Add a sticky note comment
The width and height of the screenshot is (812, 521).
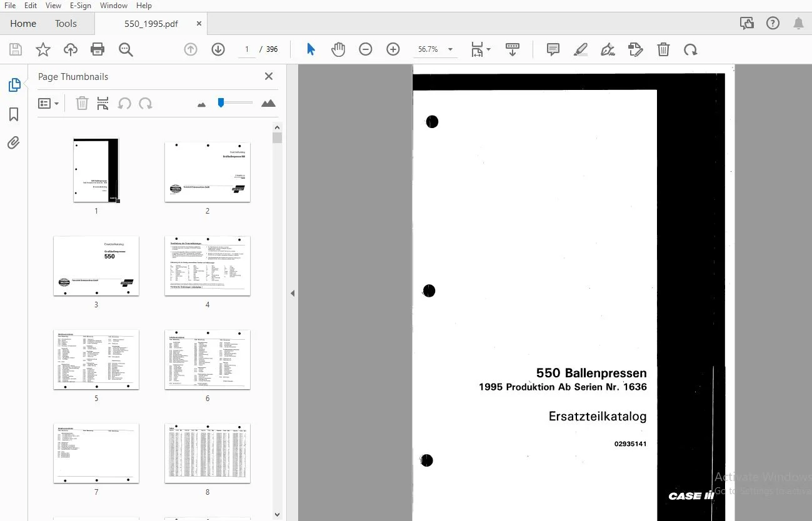[553, 49]
